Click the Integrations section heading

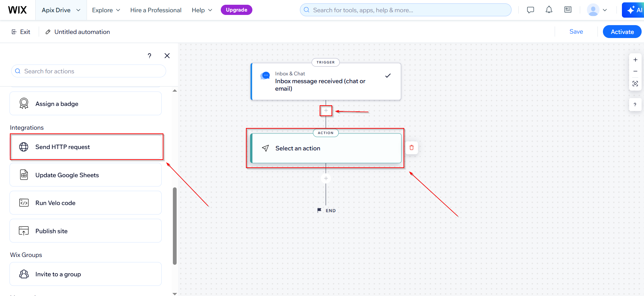click(27, 128)
